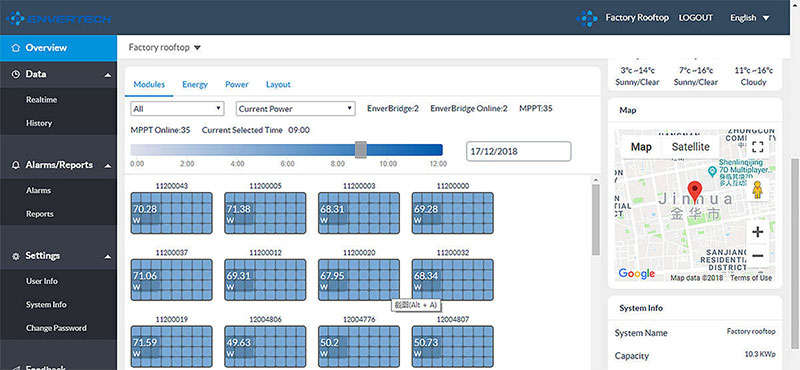Open map fullscreen view icon
800x370 pixels.
(758, 147)
